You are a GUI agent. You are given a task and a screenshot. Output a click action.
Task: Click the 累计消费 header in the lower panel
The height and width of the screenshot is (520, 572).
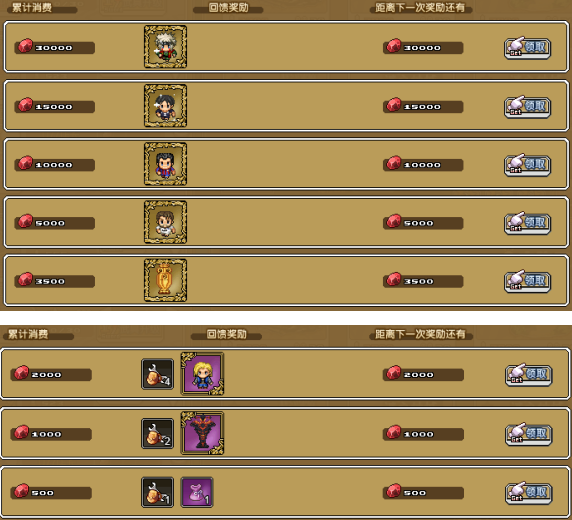pos(28,334)
